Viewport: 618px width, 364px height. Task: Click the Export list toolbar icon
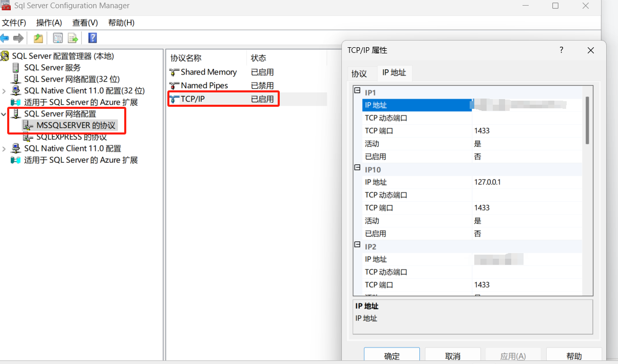(x=73, y=38)
